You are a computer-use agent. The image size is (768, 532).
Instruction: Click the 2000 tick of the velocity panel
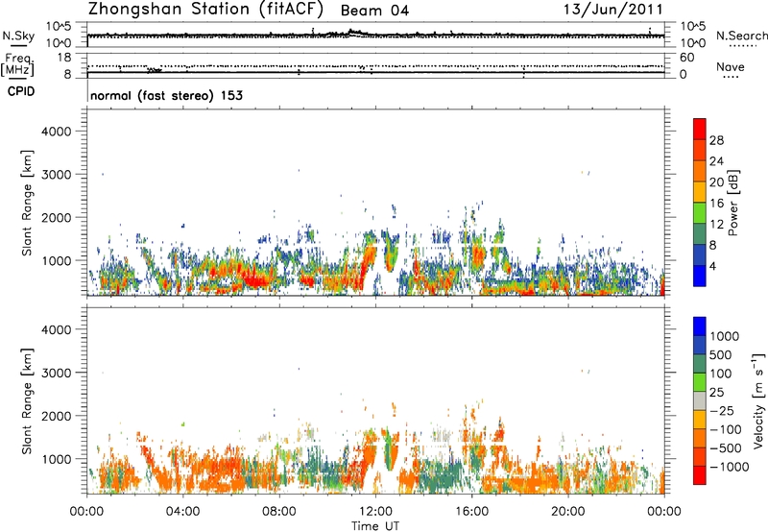pos(57,416)
